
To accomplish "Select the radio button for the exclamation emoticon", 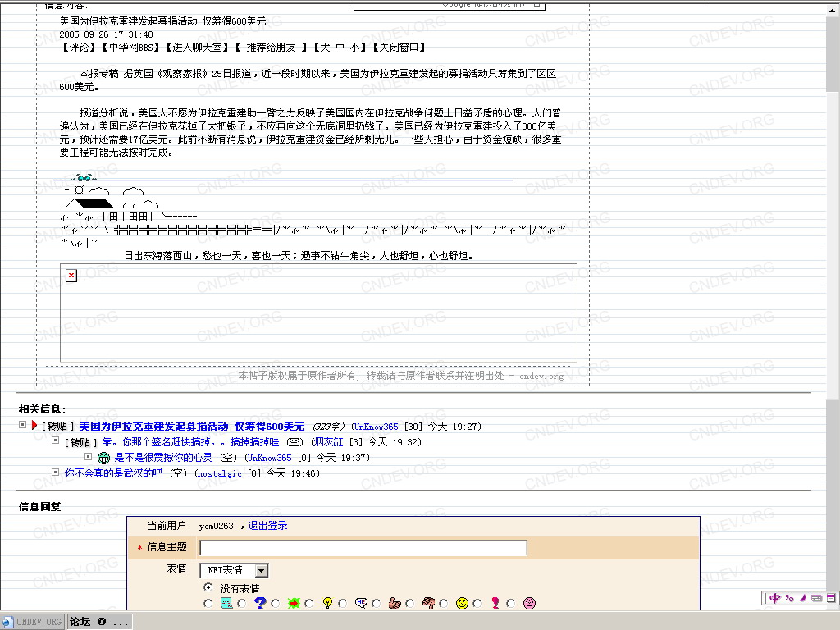I will point(477,604).
